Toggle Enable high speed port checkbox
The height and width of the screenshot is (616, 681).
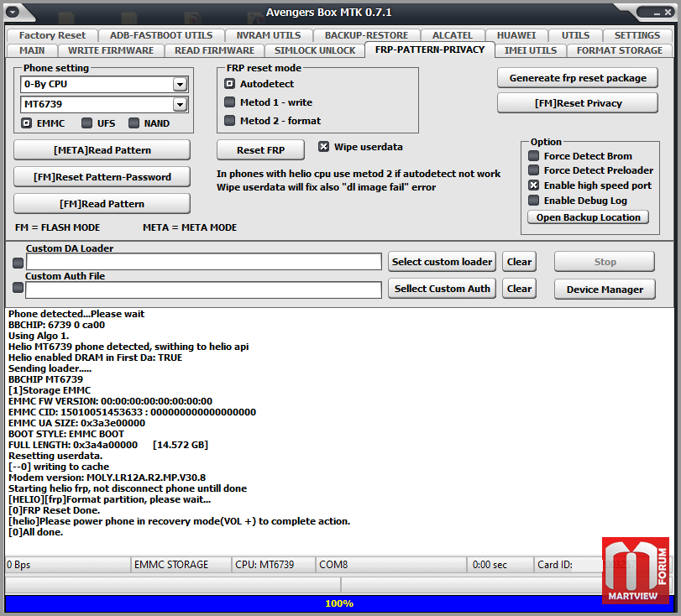point(534,185)
